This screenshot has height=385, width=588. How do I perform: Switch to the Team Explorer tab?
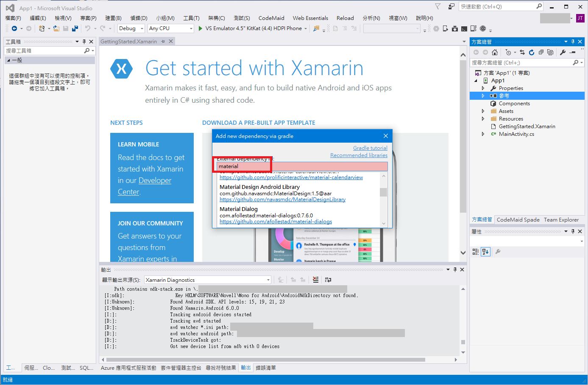click(x=561, y=219)
